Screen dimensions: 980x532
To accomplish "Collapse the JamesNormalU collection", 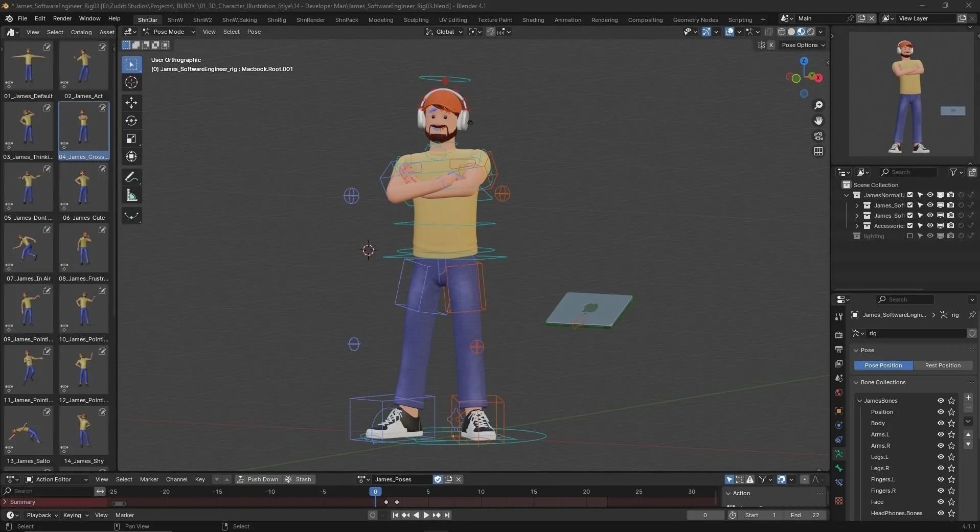I will click(x=846, y=195).
